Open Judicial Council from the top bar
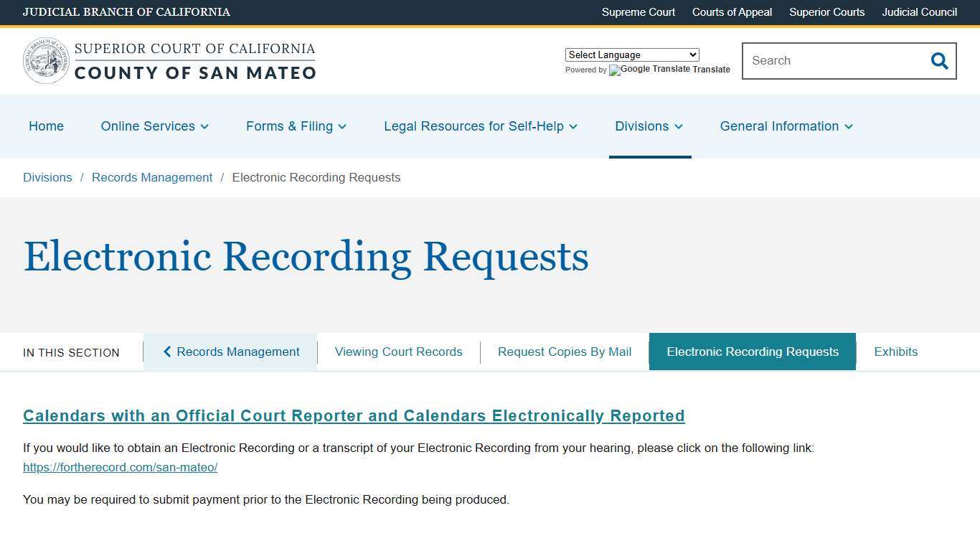The height and width of the screenshot is (551, 980). [x=919, y=12]
